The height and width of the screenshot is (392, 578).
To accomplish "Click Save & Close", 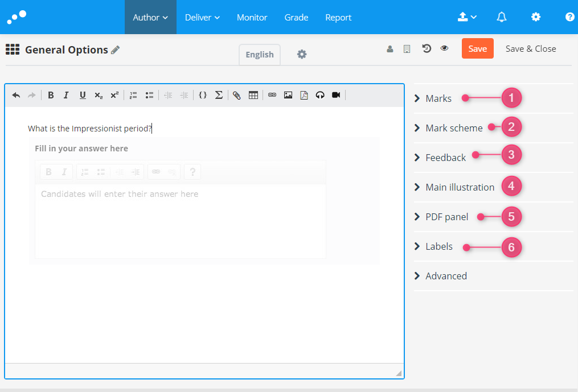I will coord(531,48).
